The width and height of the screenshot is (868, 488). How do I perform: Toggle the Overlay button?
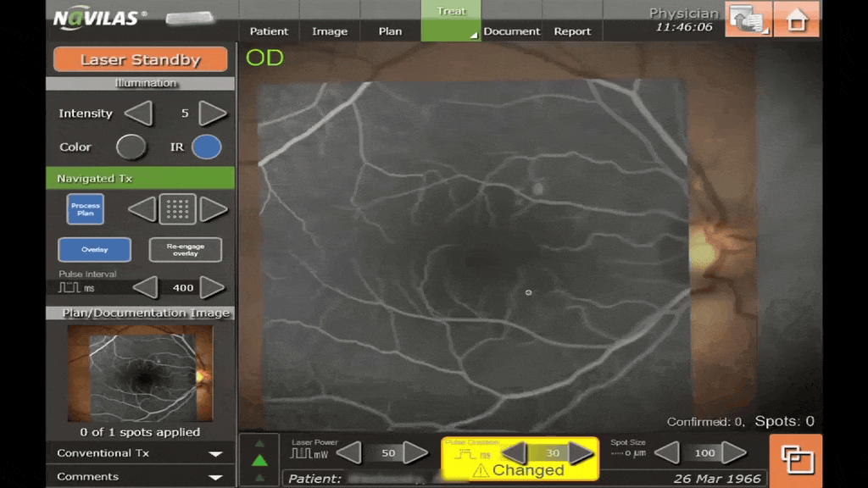[94, 250]
